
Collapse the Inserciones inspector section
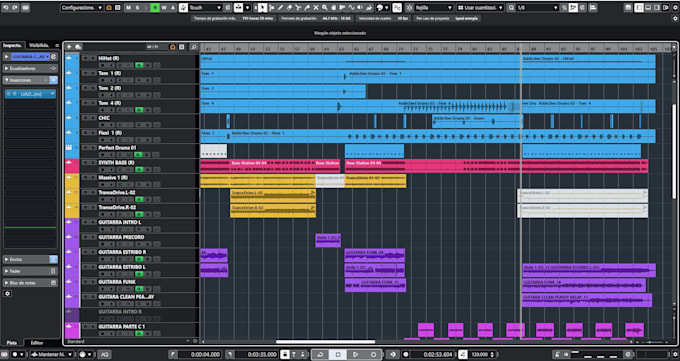[30, 80]
